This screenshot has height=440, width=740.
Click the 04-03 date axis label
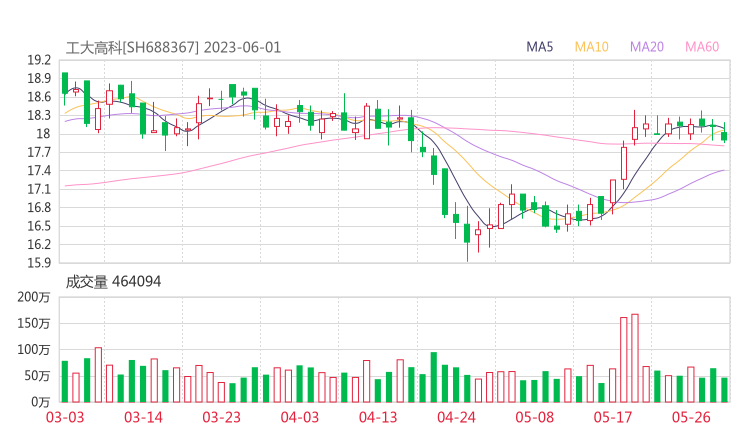point(300,417)
